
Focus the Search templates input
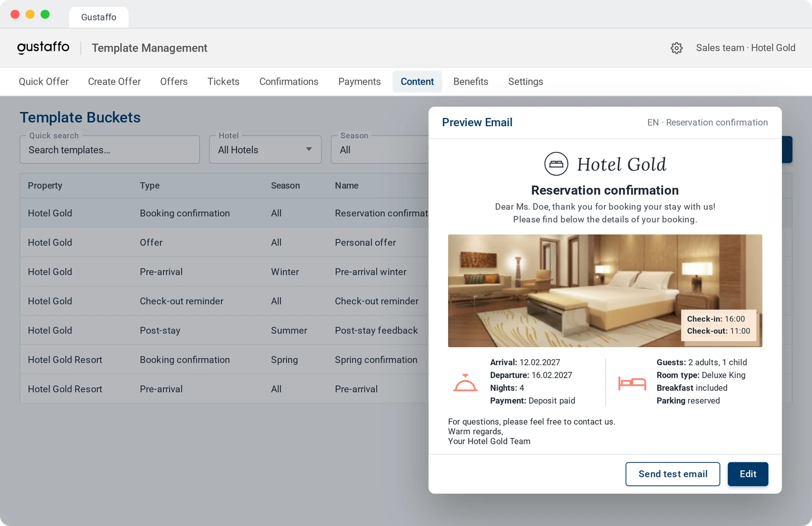point(110,150)
